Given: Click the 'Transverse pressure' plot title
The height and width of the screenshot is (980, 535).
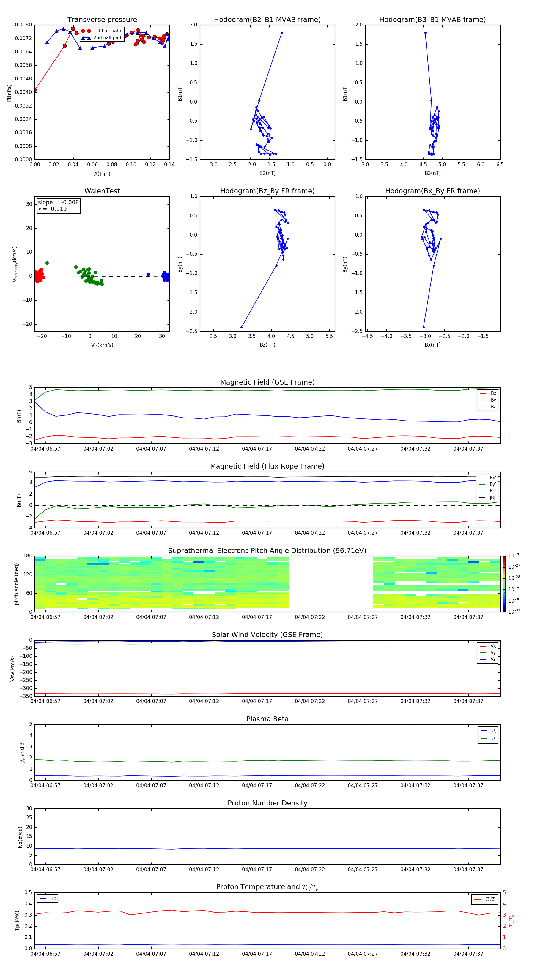Looking at the screenshot, I should click(x=102, y=20).
